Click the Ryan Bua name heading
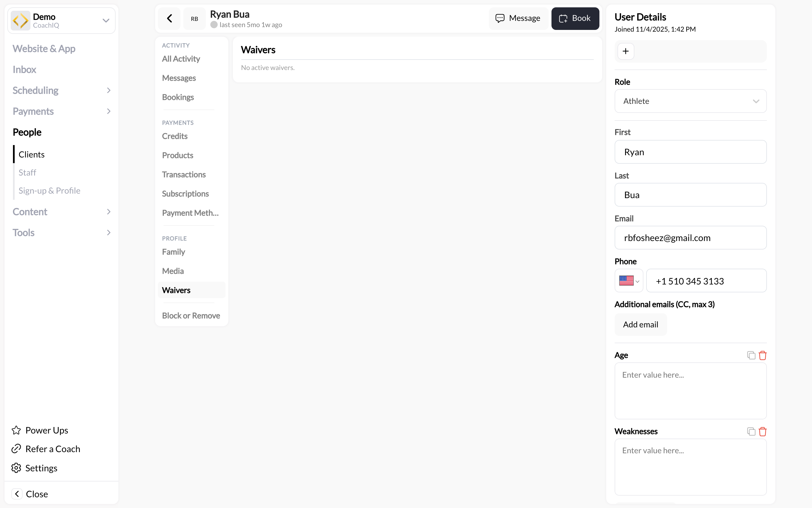This screenshot has height=508, width=812. (x=230, y=14)
